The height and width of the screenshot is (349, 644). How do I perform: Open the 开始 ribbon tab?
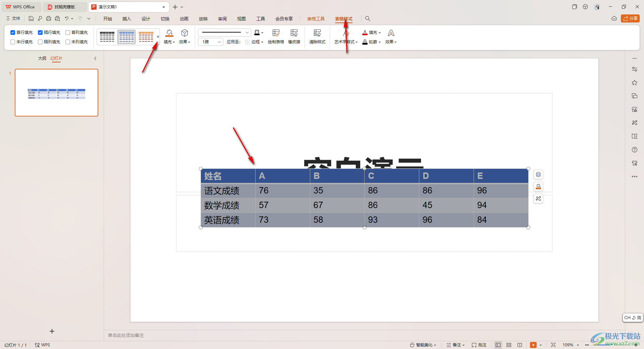coord(108,19)
